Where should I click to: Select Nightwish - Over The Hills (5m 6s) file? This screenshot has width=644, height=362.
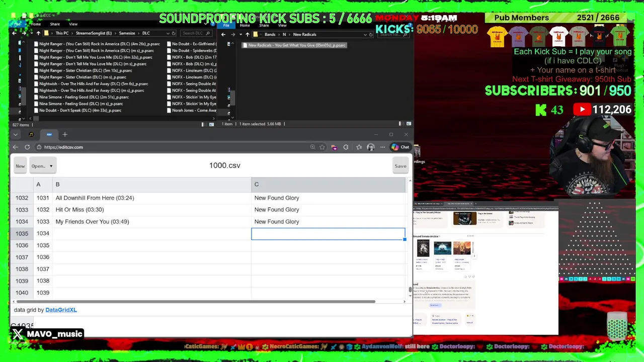pos(91,84)
